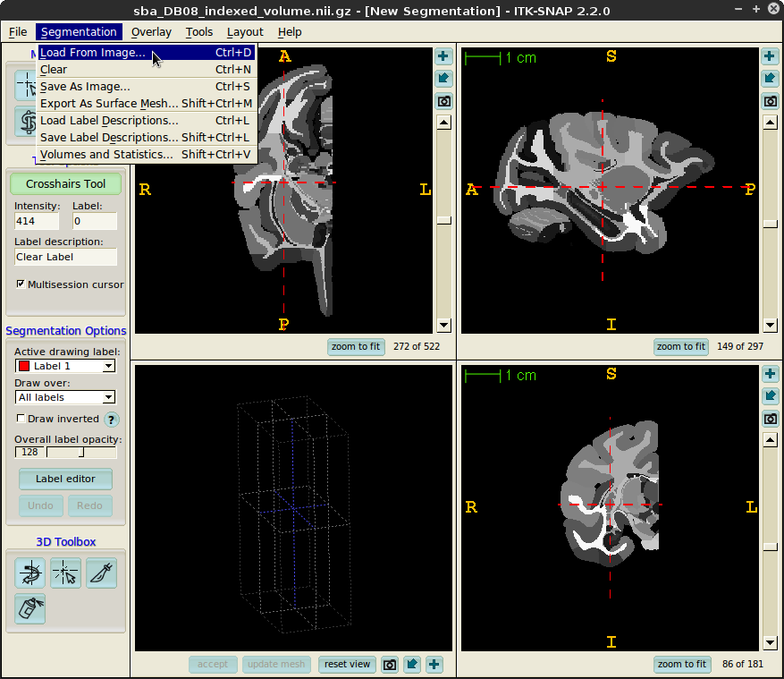The width and height of the screenshot is (784, 679).
Task: Take snapshot of the sagittal view with camera icon
Action: [770, 101]
